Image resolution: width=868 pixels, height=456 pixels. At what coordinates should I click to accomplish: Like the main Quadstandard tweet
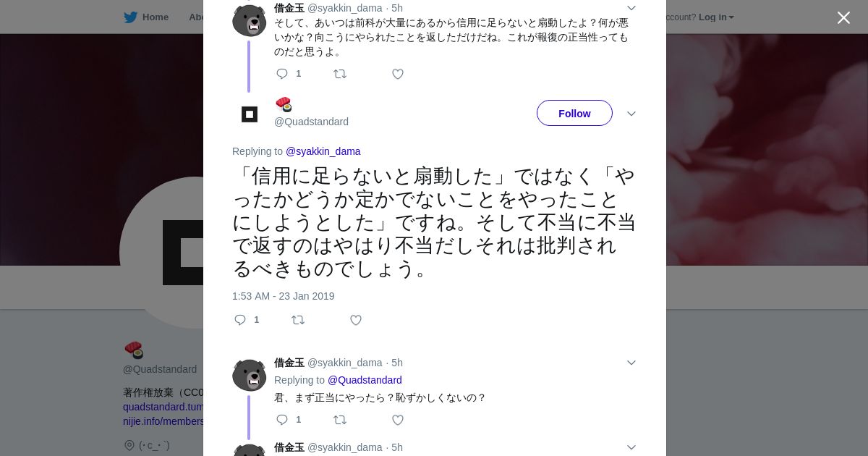[356, 320]
